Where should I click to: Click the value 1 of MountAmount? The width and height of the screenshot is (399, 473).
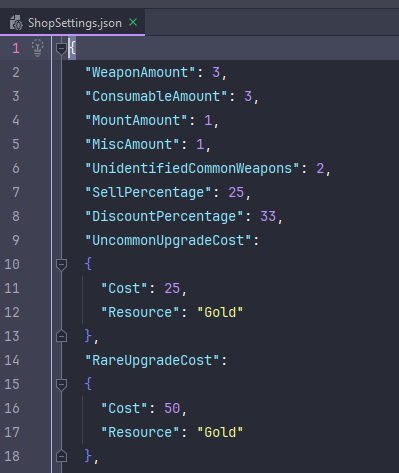(208, 120)
